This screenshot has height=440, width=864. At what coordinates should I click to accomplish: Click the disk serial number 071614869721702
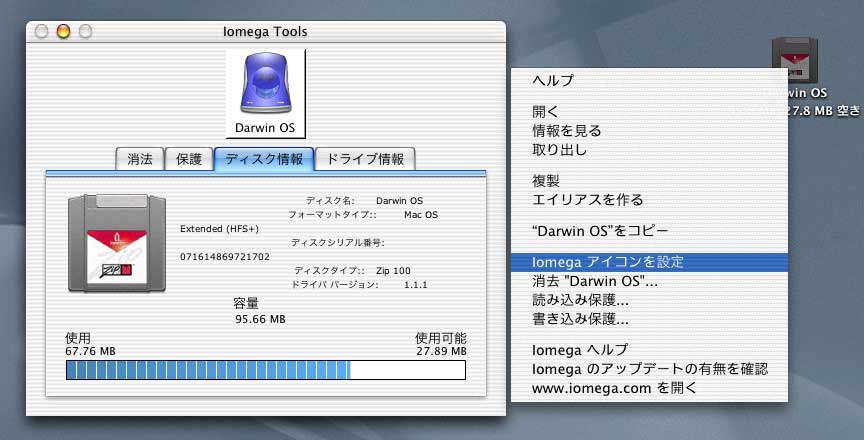(225, 257)
